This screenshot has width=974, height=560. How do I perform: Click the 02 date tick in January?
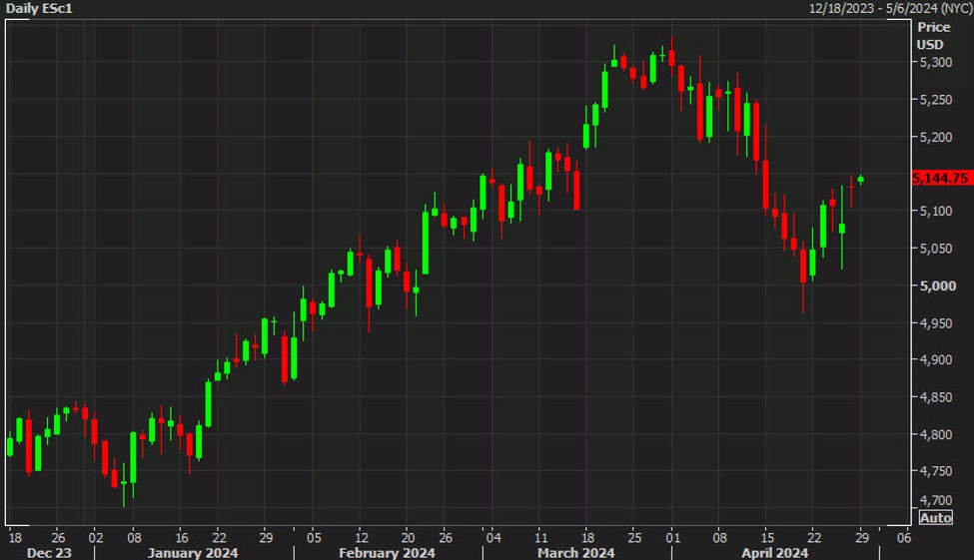tap(96, 538)
